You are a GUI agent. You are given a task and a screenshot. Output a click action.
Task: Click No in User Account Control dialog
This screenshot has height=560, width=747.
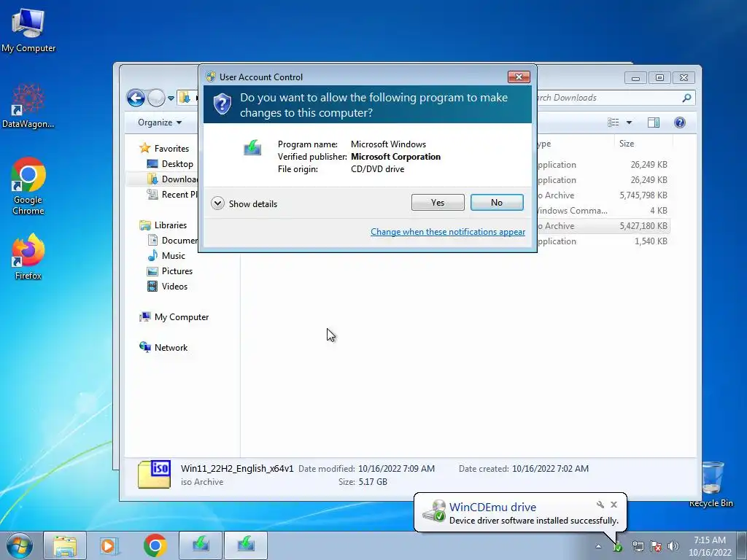point(497,203)
